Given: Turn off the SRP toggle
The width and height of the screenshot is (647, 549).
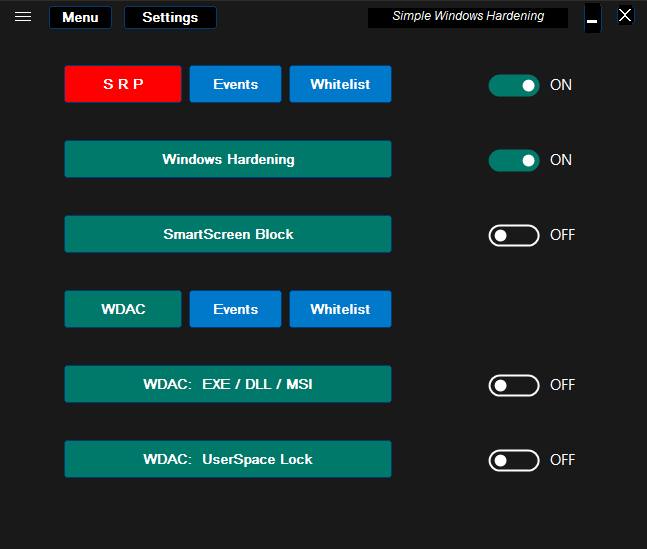Looking at the screenshot, I should tap(514, 85).
